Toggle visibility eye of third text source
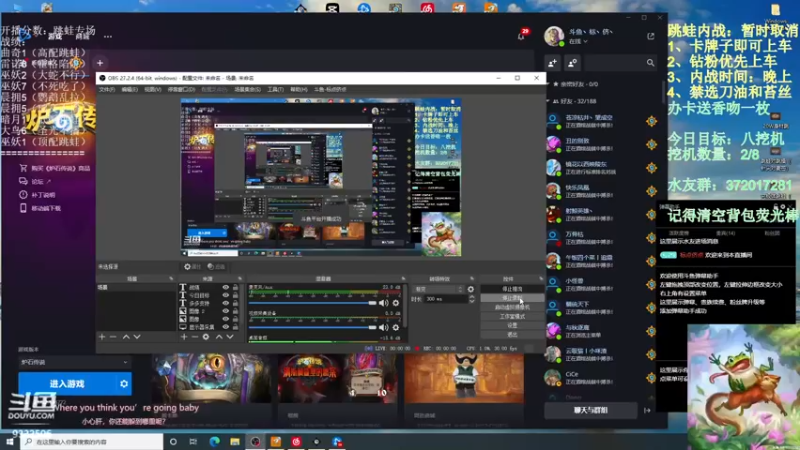This screenshot has height=450, width=800. [226, 303]
